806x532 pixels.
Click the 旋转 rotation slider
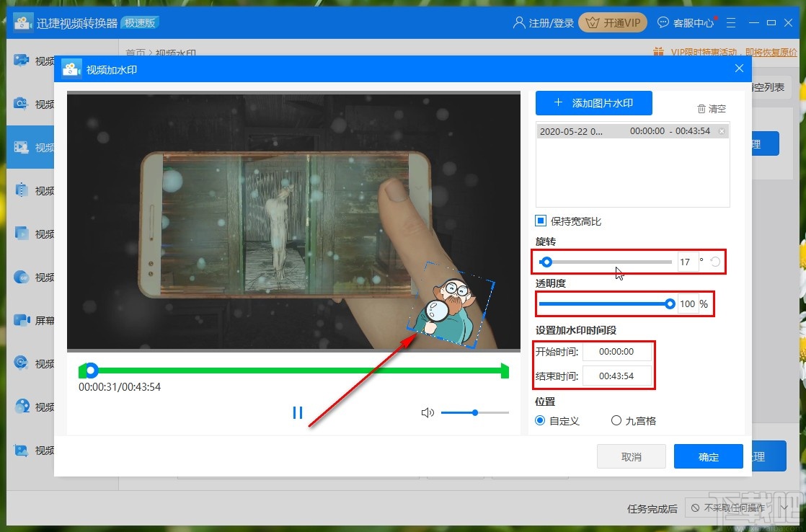[605, 262]
